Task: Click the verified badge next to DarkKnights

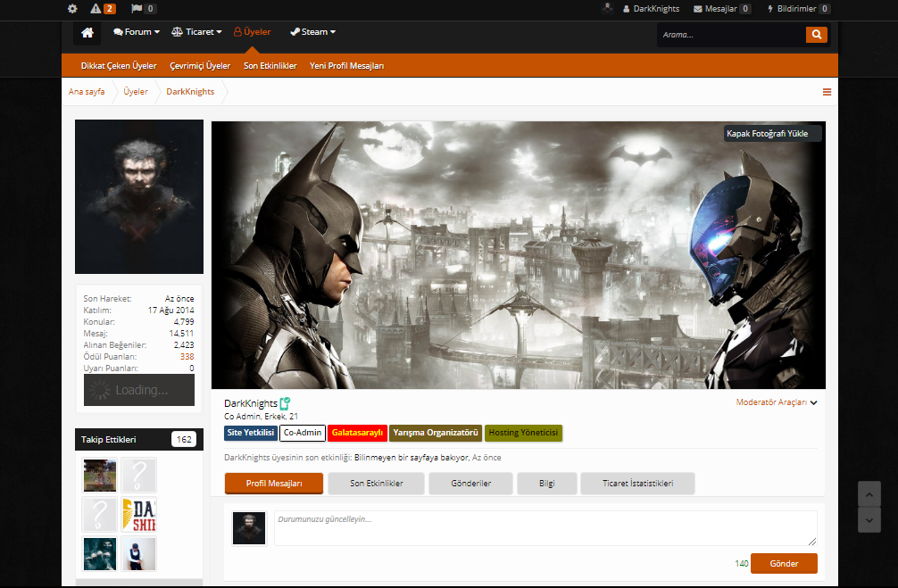Action: (x=286, y=403)
